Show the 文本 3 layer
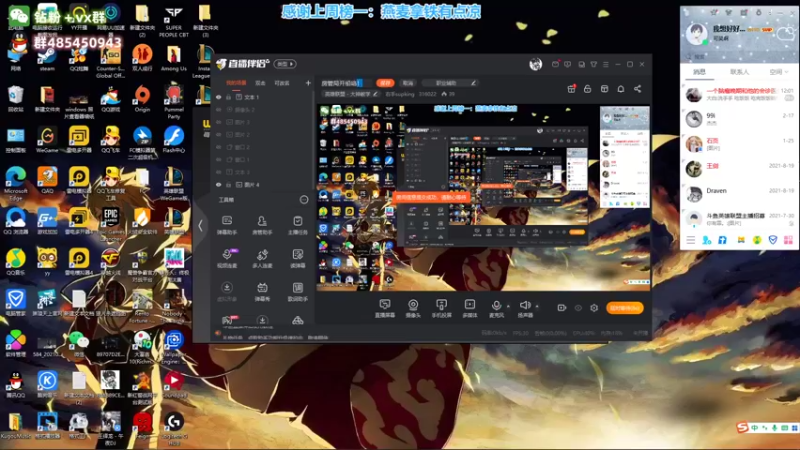The image size is (800, 450). pyautogui.click(x=219, y=172)
